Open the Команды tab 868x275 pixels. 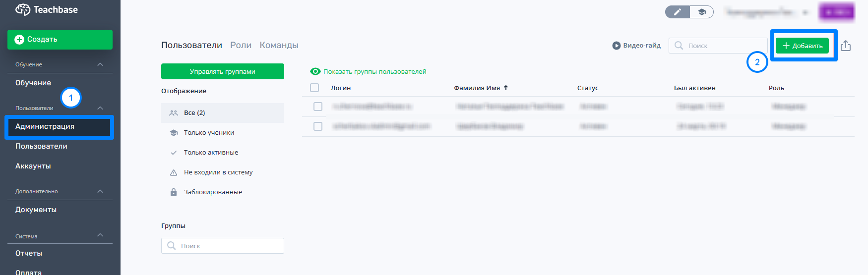tap(279, 45)
